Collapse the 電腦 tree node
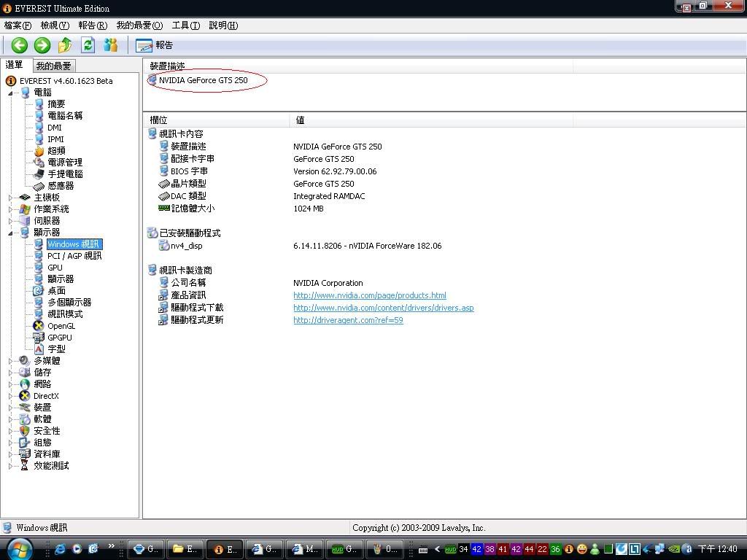This screenshot has height=560, width=747. tap(11, 93)
